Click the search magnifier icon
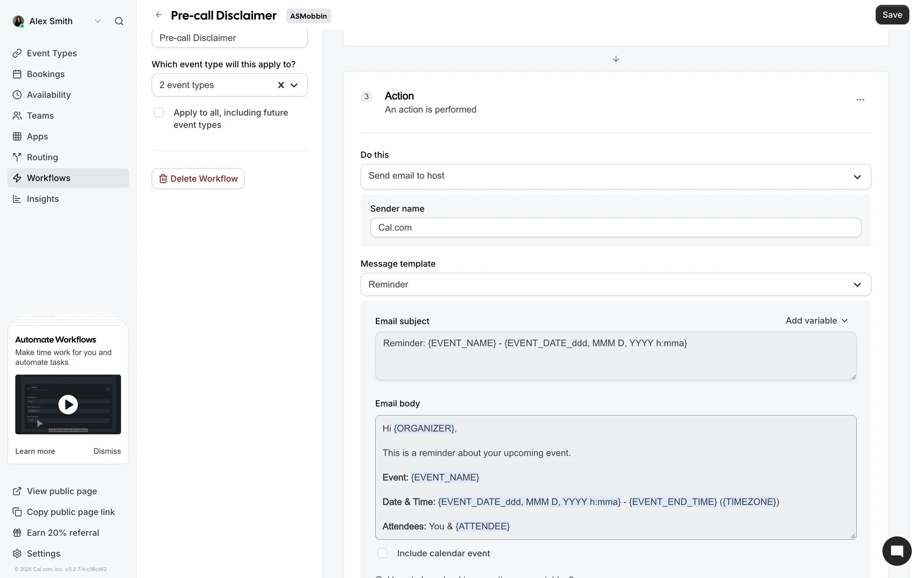 [x=119, y=21]
